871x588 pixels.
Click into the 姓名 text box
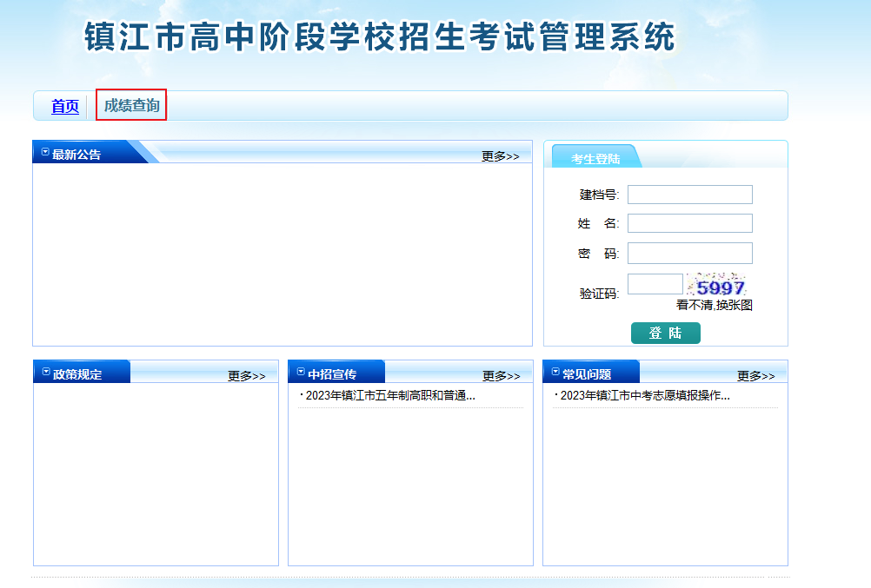point(689,223)
